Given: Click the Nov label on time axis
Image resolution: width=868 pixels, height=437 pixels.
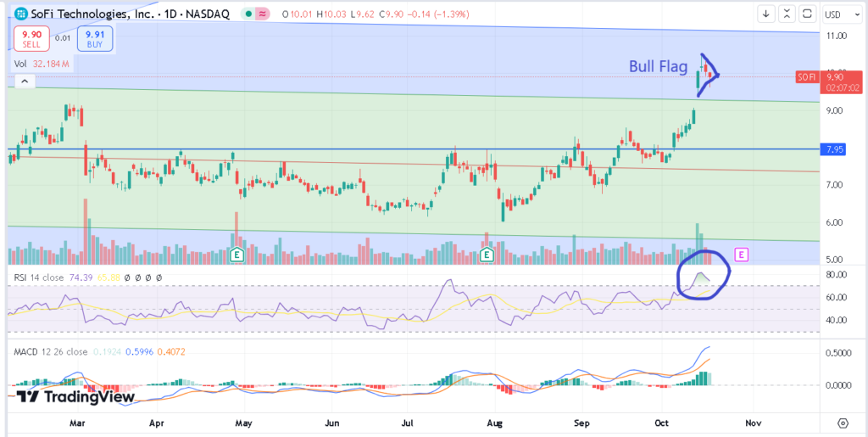Looking at the screenshot, I should (x=754, y=423).
